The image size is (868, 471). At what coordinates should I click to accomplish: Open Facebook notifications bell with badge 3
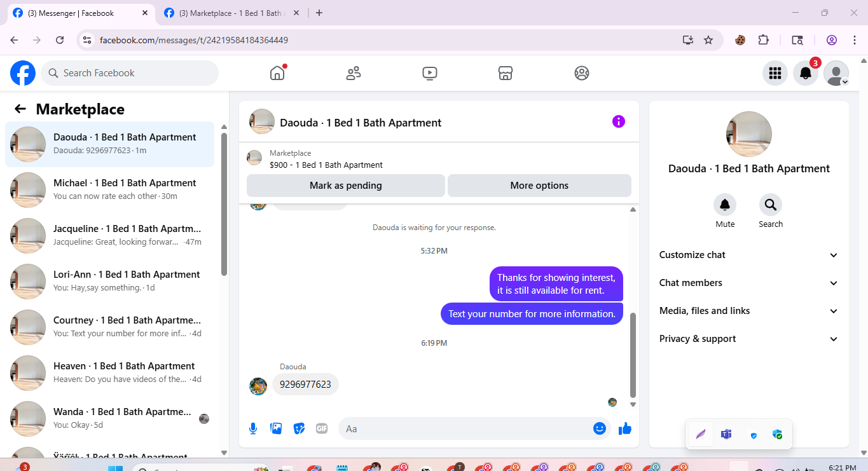(x=806, y=73)
